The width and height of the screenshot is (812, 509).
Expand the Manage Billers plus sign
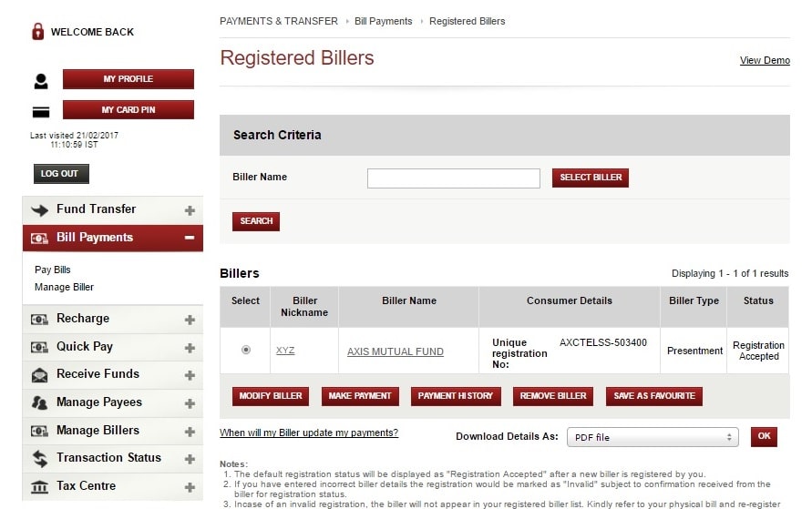coord(190,431)
